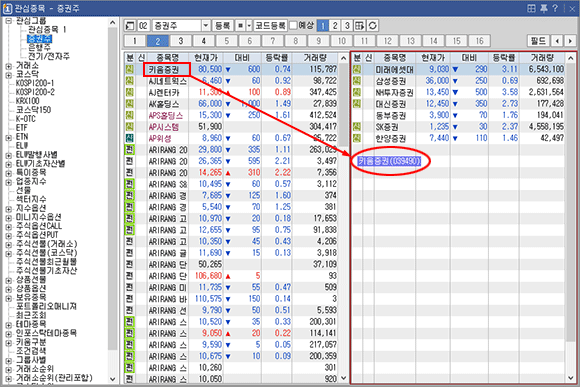Click the right arrow button next to 필드

(x=570, y=41)
